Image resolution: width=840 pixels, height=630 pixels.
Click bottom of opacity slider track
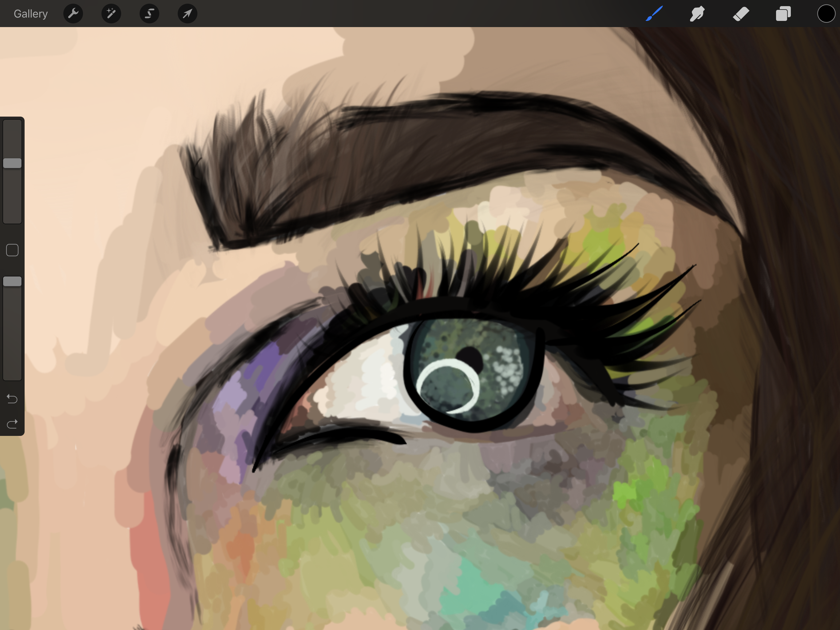pyautogui.click(x=12, y=374)
